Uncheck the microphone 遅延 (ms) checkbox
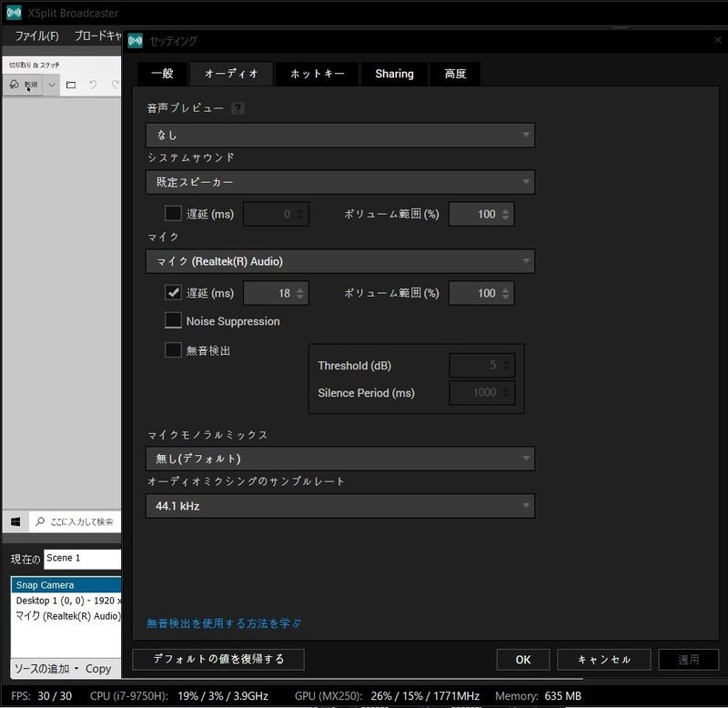The image size is (728, 708). 173,292
